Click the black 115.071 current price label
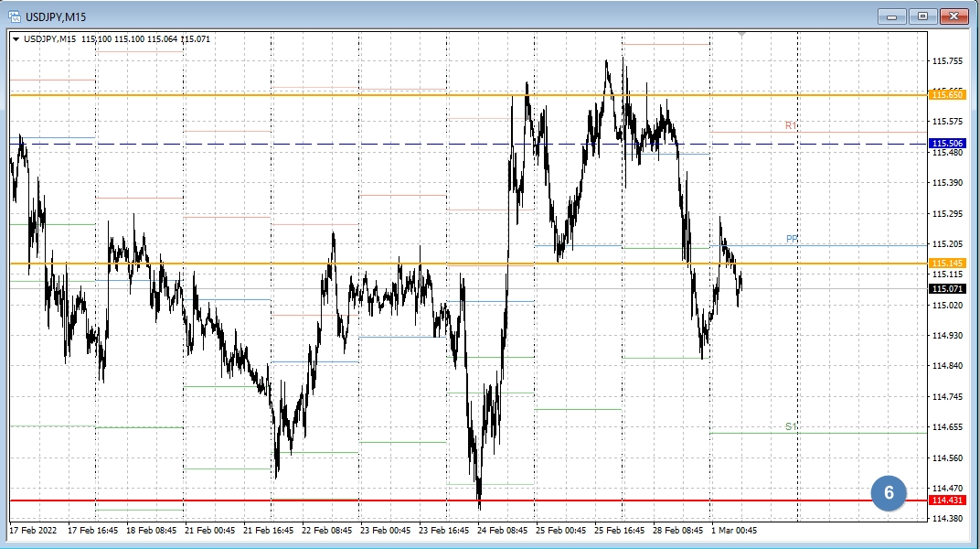This screenshot has width=980, height=549. [947, 288]
